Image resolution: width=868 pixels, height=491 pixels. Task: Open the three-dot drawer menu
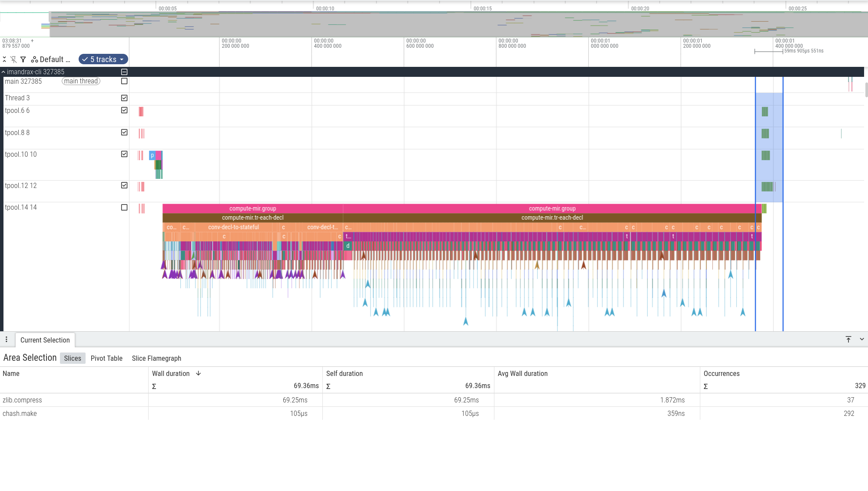pyautogui.click(x=7, y=339)
